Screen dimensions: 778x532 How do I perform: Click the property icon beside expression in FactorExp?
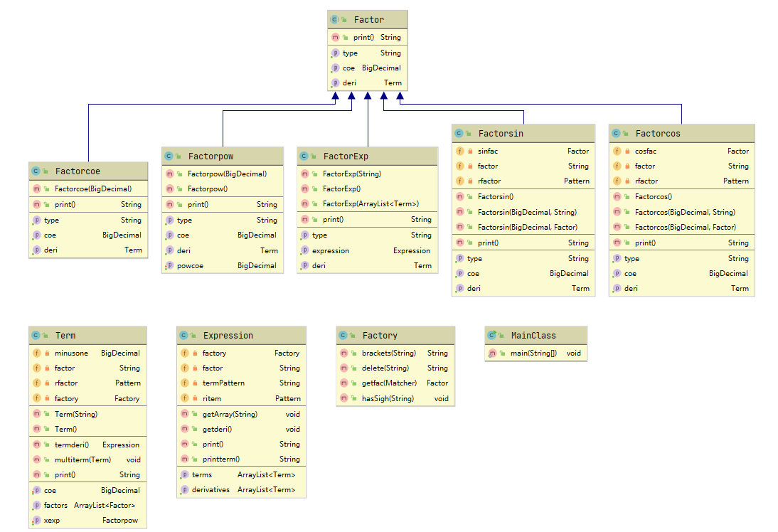point(304,250)
